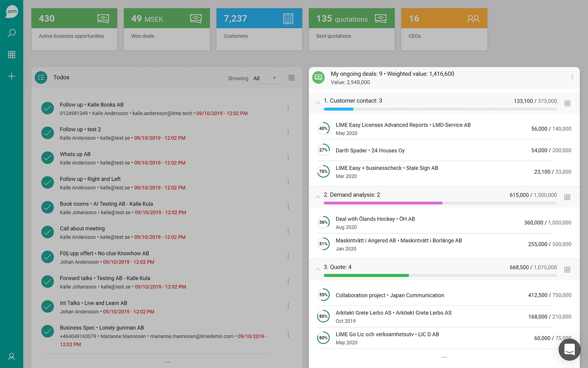The image size is (588, 368).
Task: Complete the Call about meeting todo
Action: click(47, 232)
